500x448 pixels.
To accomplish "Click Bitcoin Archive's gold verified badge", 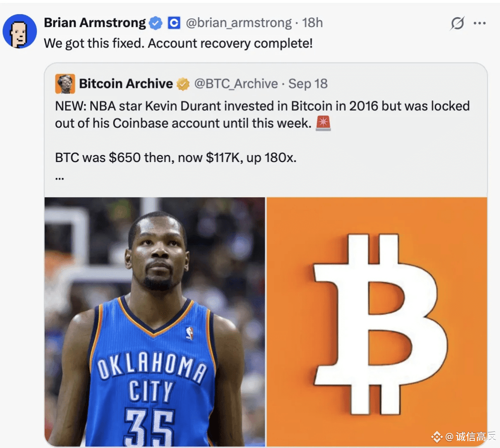I will (183, 84).
